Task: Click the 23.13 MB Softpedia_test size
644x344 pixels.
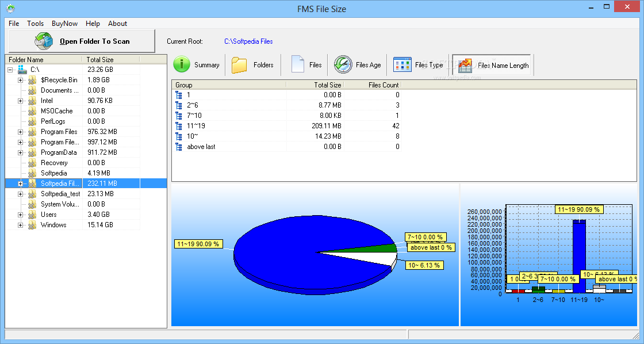Action: pos(100,194)
